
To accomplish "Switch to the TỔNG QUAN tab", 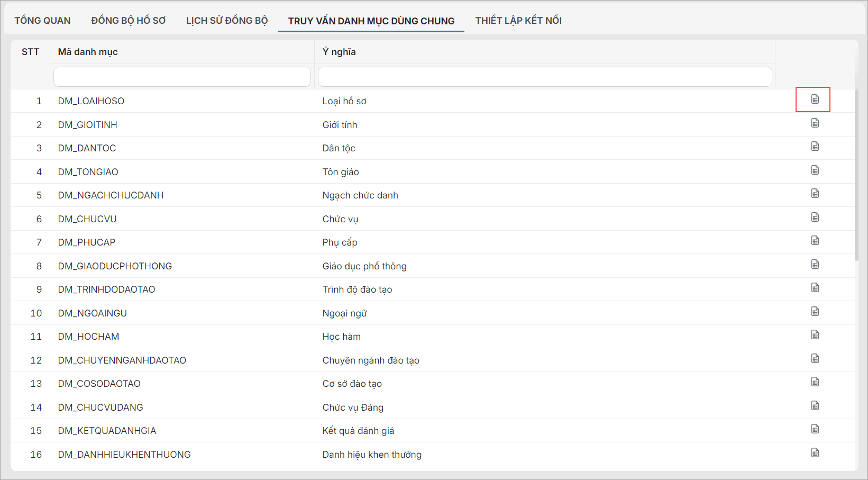I will click(42, 21).
